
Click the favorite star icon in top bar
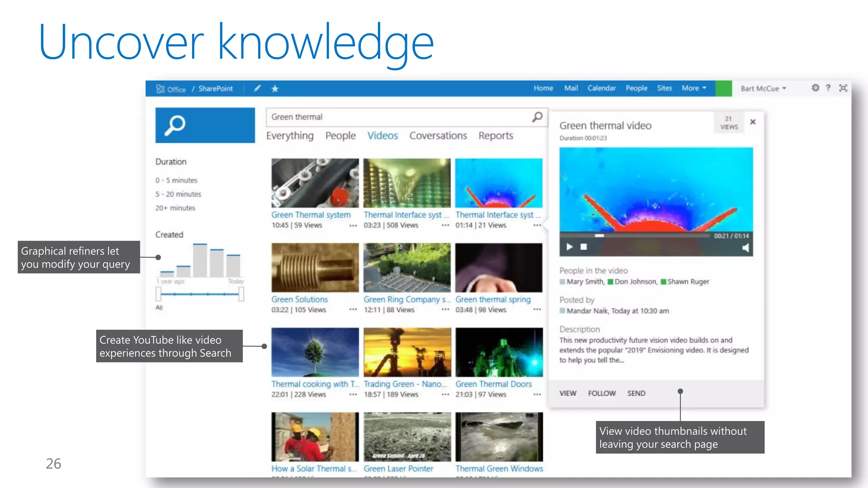click(x=275, y=89)
